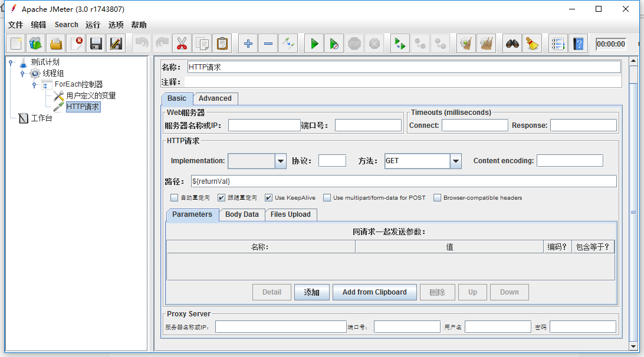Click the Save As icon

[116, 44]
